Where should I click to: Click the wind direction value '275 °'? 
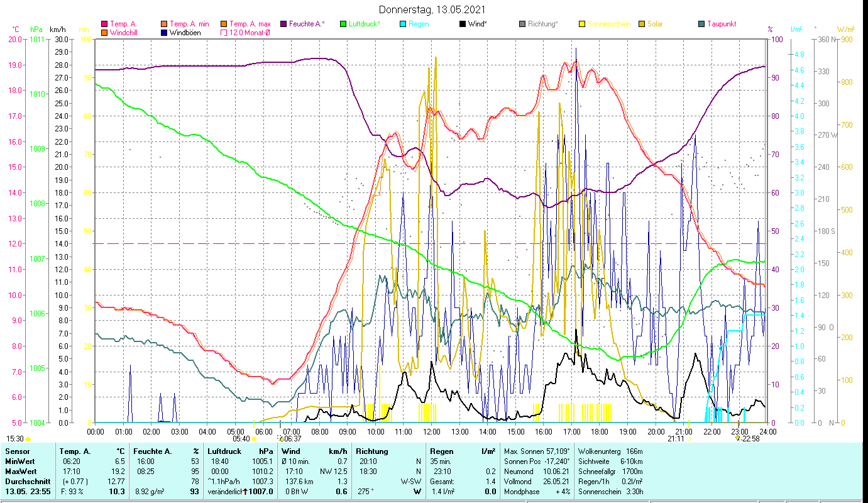pyautogui.click(x=366, y=492)
